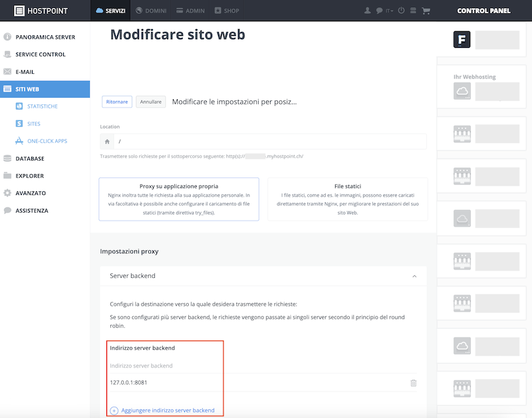
Task: Click the Control Panel header label
Action: pyautogui.click(x=483, y=11)
